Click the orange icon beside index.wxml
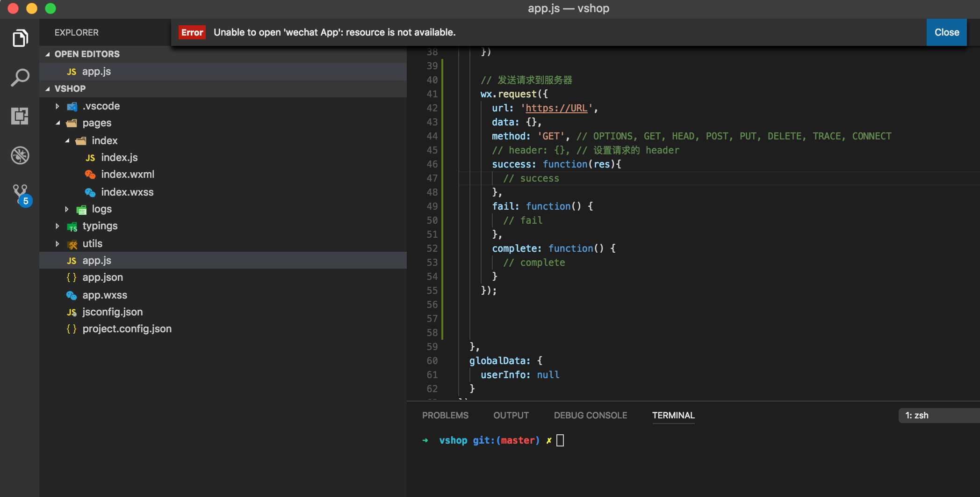980x497 pixels. pos(90,175)
